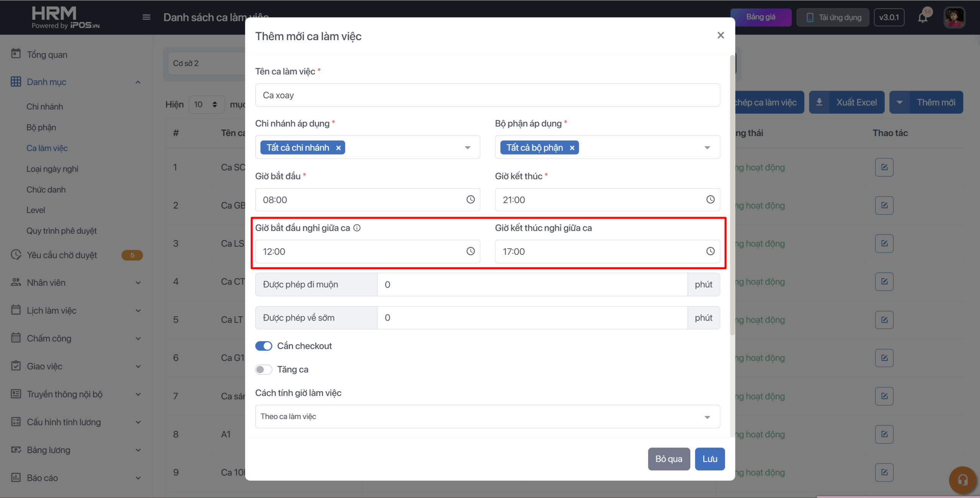Image resolution: width=980 pixels, height=498 pixels.
Task: Open the Bộ phận áp dụng dropdown
Action: click(x=707, y=148)
